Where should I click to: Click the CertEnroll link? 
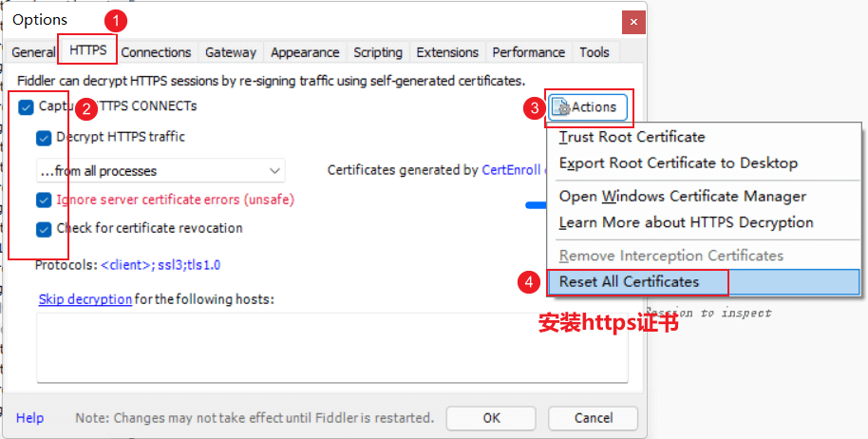point(511,170)
